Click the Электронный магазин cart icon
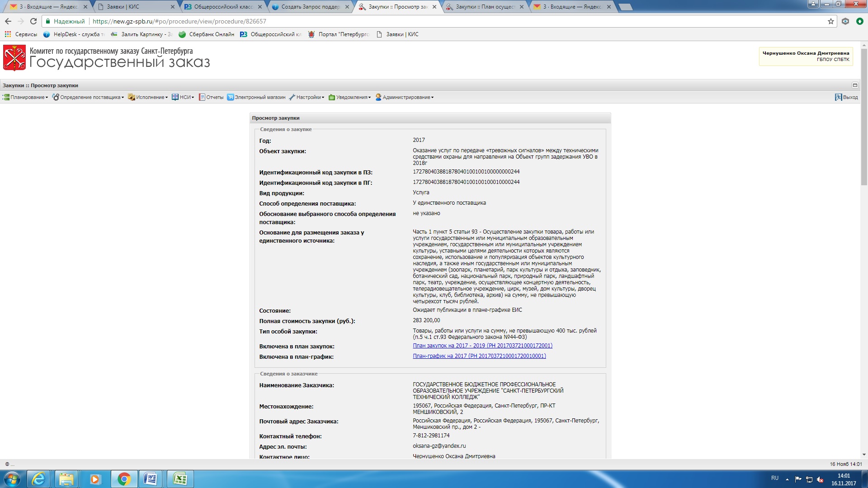The height and width of the screenshot is (488, 868). [230, 97]
